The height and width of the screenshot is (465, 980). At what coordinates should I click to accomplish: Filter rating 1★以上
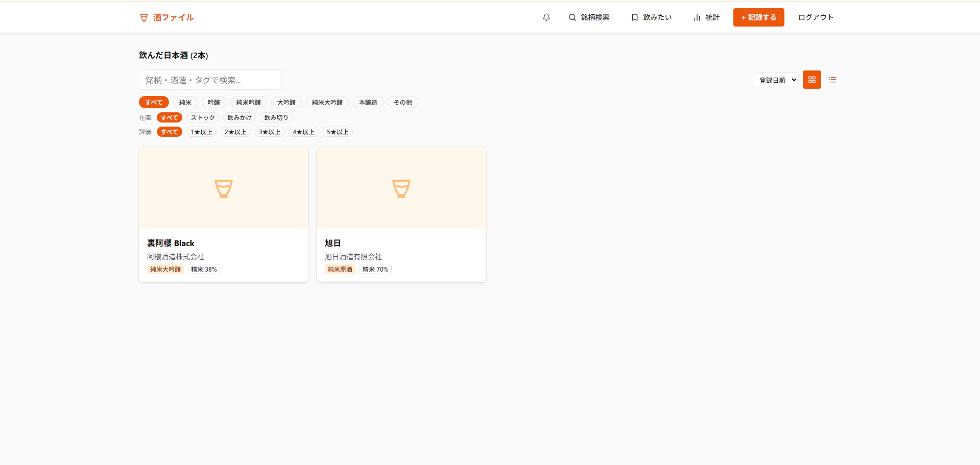point(202,132)
